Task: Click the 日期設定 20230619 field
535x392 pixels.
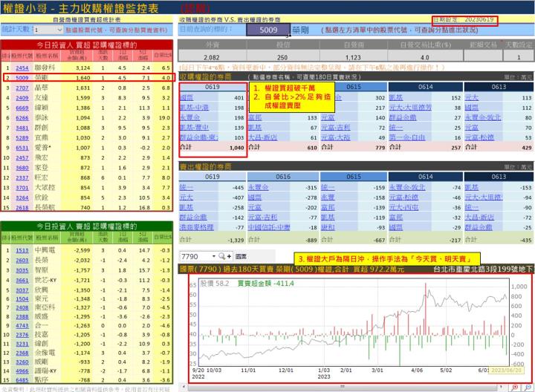Action: pos(464,20)
